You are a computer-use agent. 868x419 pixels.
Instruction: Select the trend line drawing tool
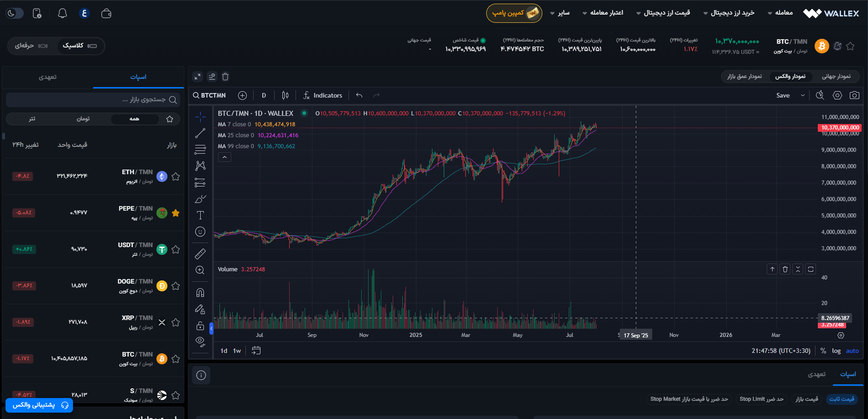[x=200, y=133]
